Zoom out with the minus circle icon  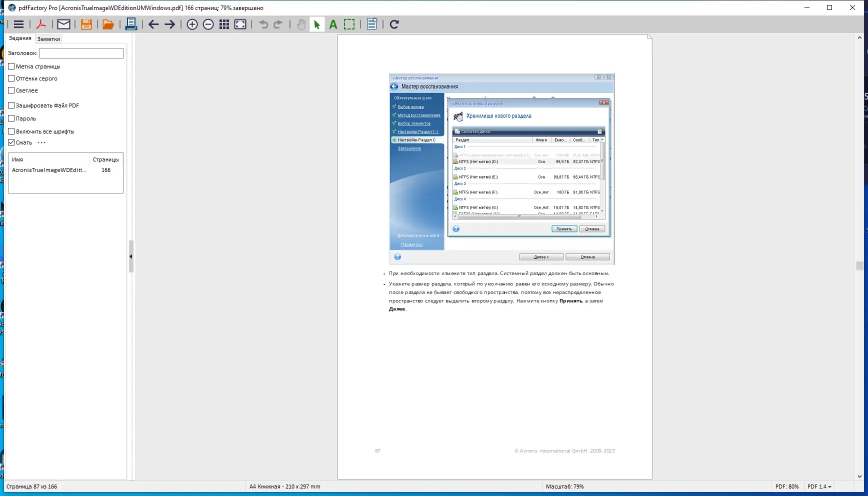208,24
